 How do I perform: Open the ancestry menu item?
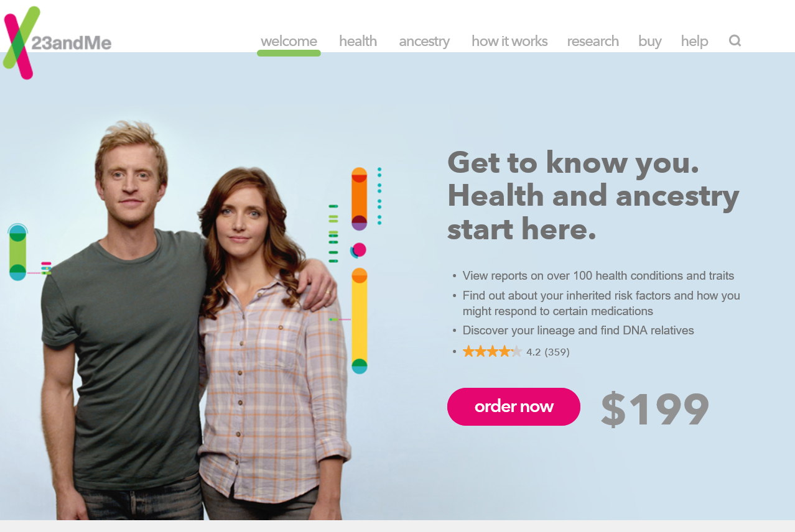point(424,41)
